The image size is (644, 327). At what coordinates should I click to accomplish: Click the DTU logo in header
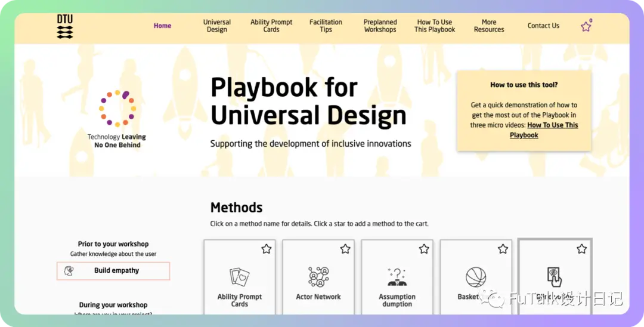65,27
